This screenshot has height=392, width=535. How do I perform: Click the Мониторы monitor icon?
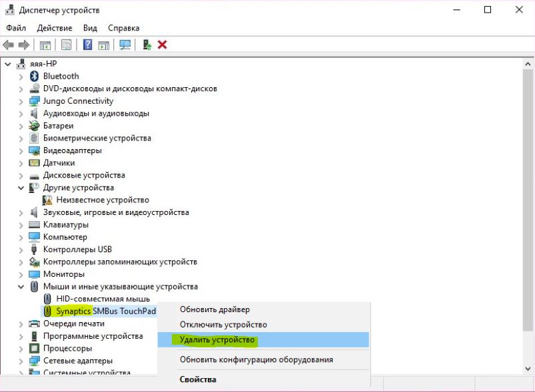click(34, 274)
